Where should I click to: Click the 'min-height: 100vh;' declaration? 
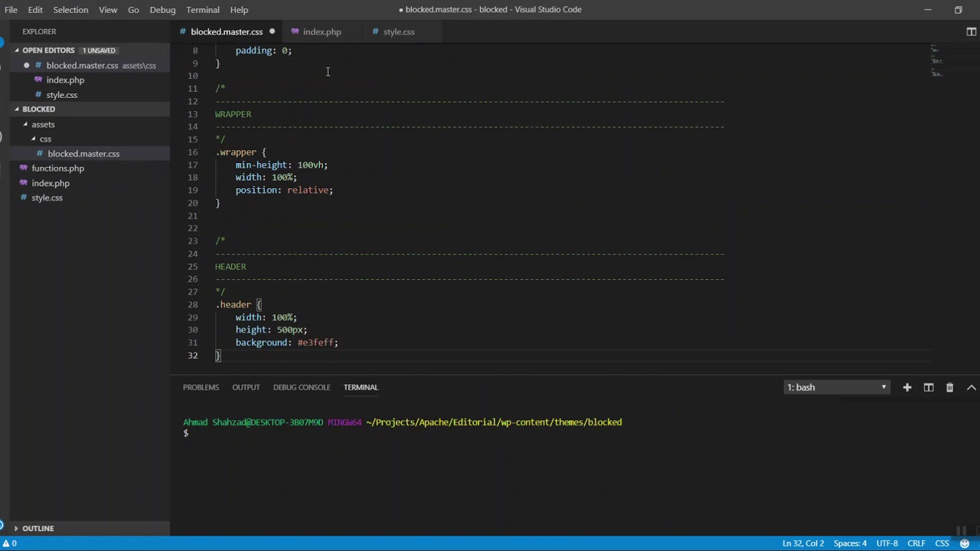tap(281, 165)
